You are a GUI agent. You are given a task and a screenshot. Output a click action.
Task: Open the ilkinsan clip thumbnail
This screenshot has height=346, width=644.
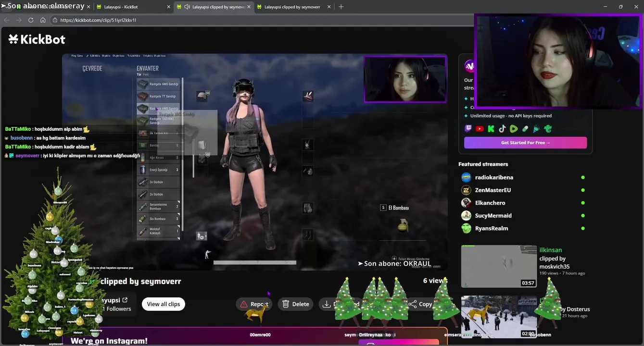tap(499, 266)
